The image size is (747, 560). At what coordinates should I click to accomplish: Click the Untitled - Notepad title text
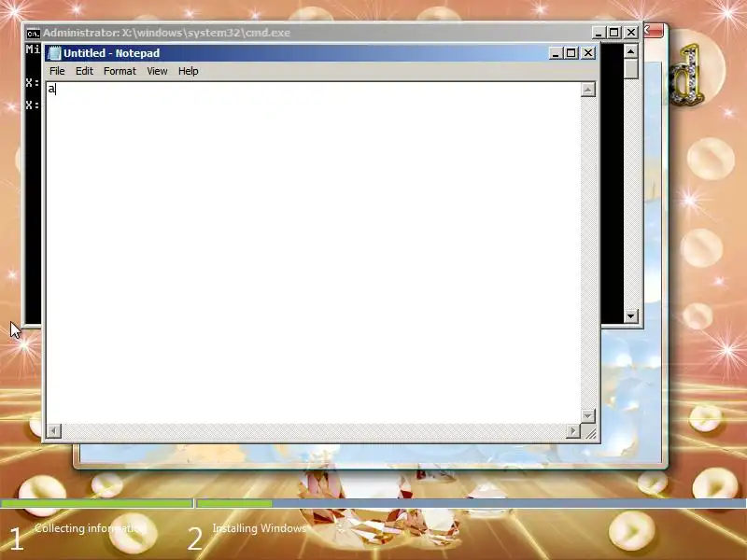tap(111, 53)
